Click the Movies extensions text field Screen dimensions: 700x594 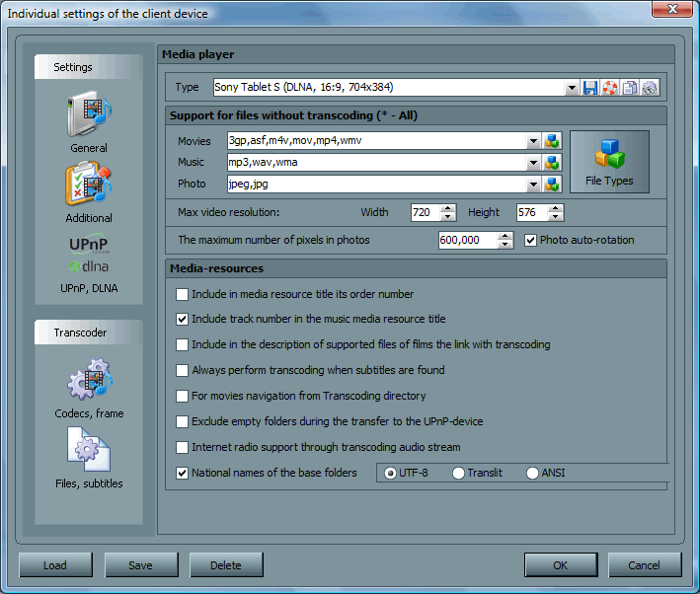[x=377, y=140]
